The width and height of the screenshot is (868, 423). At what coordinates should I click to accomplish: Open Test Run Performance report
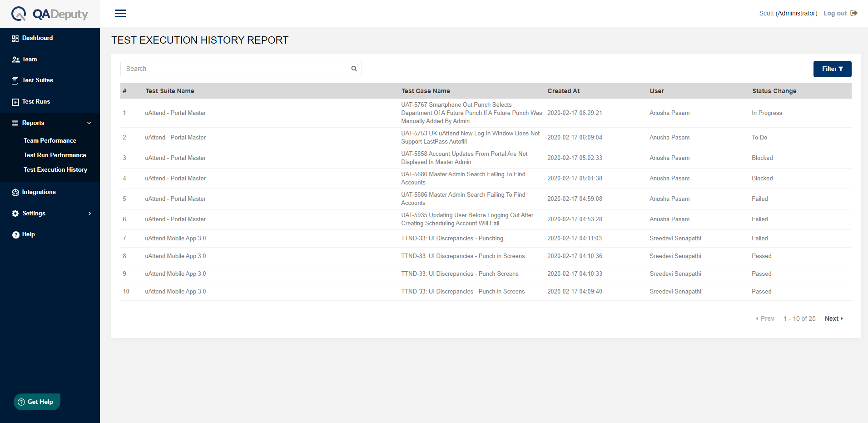click(55, 155)
